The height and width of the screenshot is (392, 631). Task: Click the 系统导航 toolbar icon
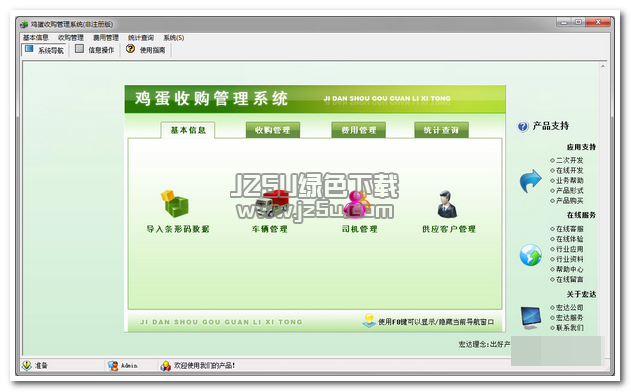click(x=29, y=49)
